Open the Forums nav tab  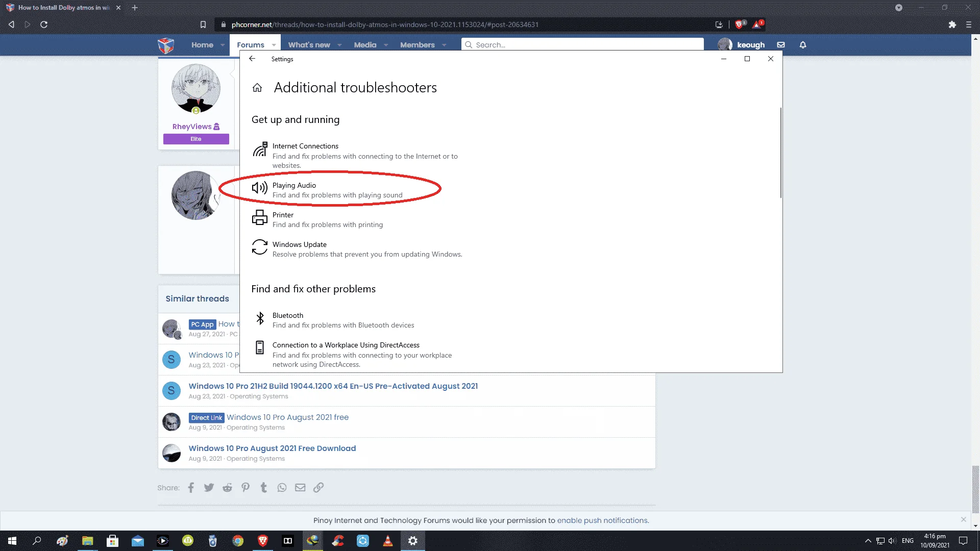pos(251,45)
